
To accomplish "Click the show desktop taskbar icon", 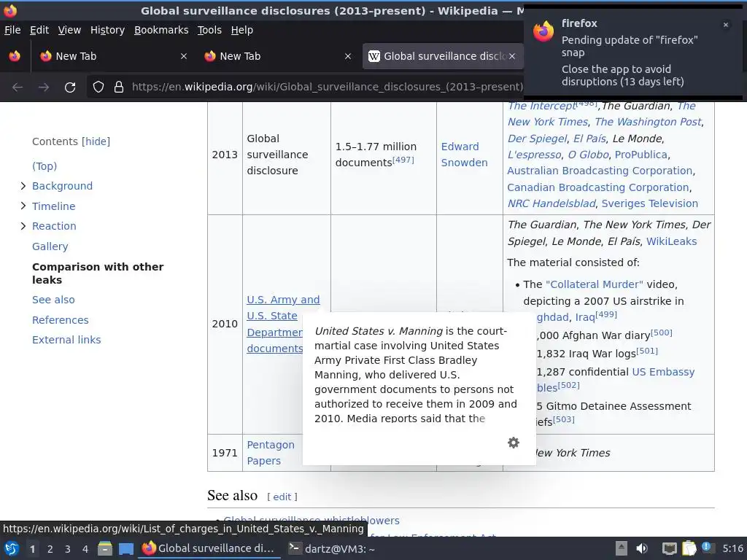I will pyautogui.click(x=125, y=548).
